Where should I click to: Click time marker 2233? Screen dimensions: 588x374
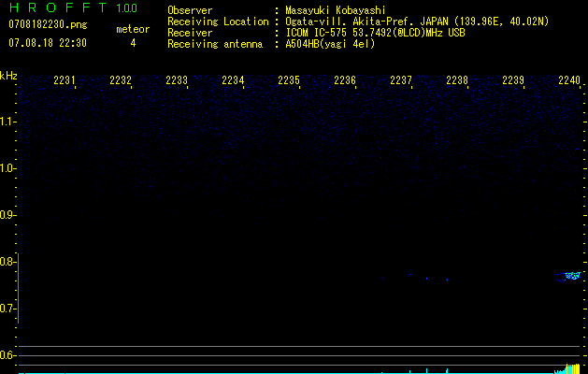177,80
